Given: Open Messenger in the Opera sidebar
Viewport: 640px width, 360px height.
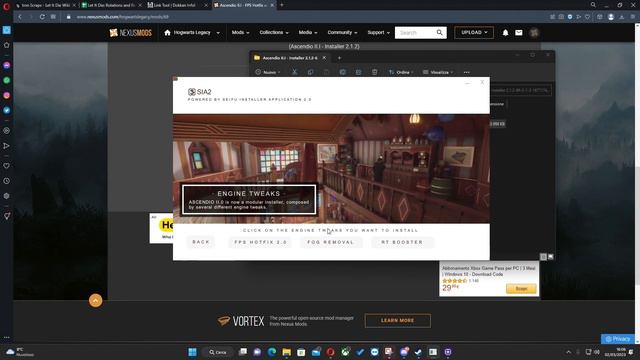Looking at the screenshot, I should click(x=7, y=65).
